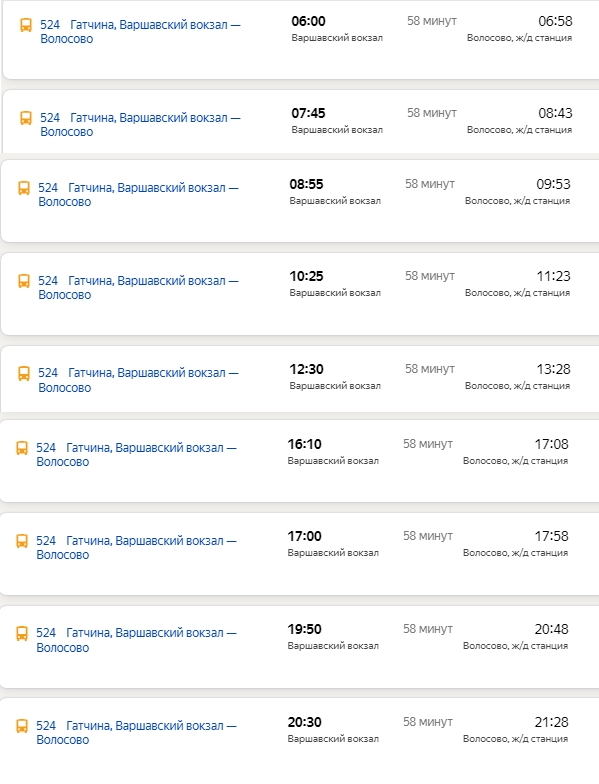Open route 524 link departing at 08:55

[138, 194]
